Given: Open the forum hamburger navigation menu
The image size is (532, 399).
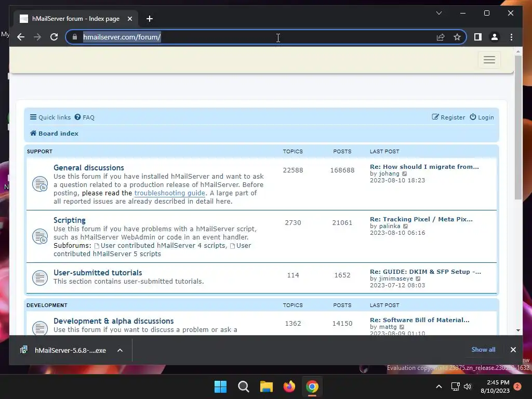Looking at the screenshot, I should [489, 60].
